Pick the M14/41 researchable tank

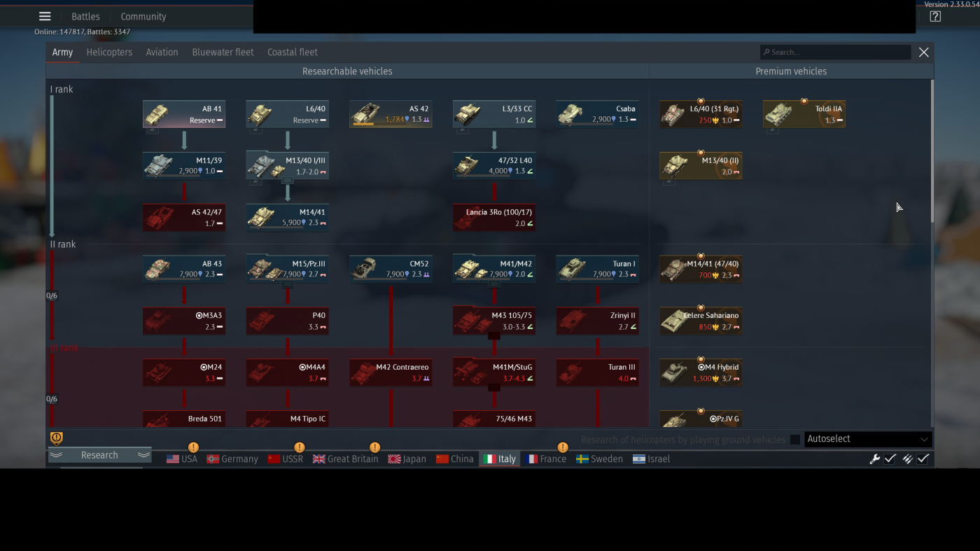pos(287,218)
